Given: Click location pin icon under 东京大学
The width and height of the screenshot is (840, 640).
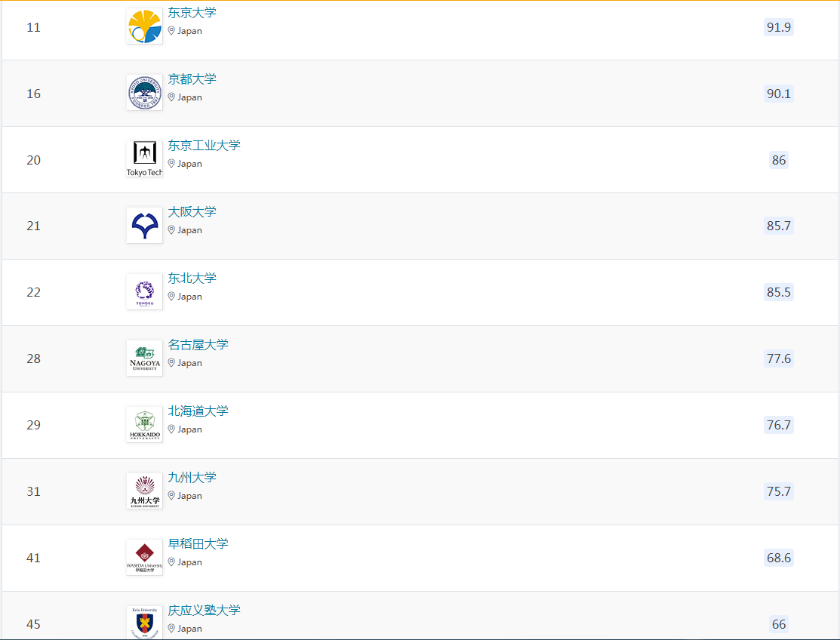Looking at the screenshot, I should pos(171,30).
